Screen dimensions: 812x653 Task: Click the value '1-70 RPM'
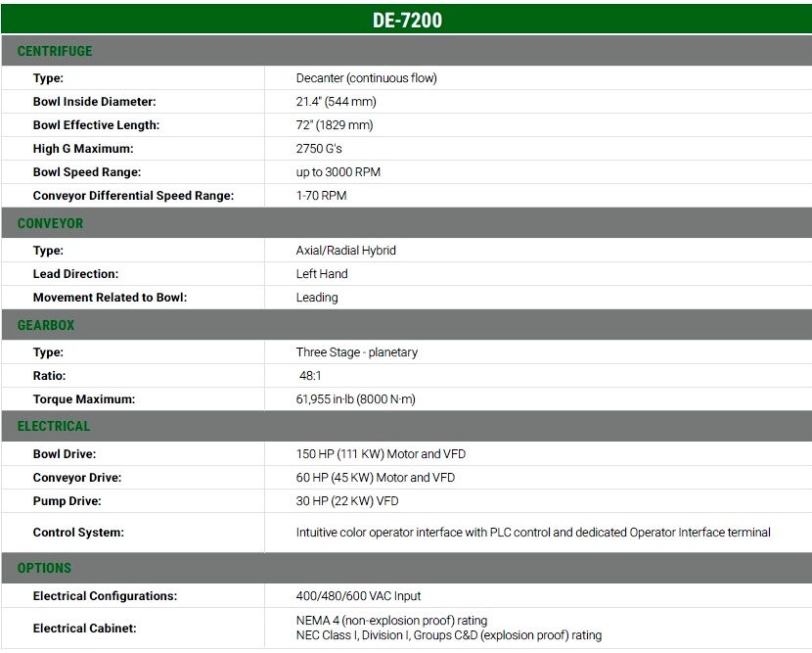(x=321, y=196)
